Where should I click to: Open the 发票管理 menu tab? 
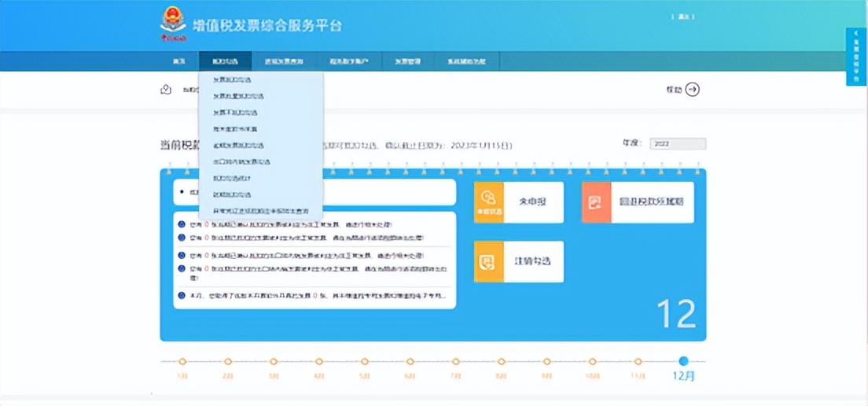pyautogui.click(x=407, y=61)
